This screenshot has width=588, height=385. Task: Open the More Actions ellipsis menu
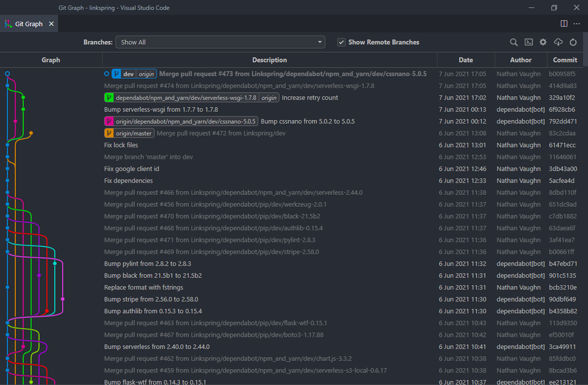coord(577,24)
